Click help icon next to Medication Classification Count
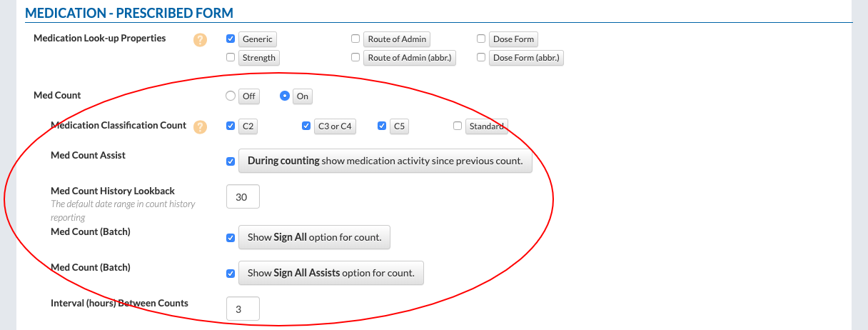The image size is (868, 330). click(x=201, y=127)
